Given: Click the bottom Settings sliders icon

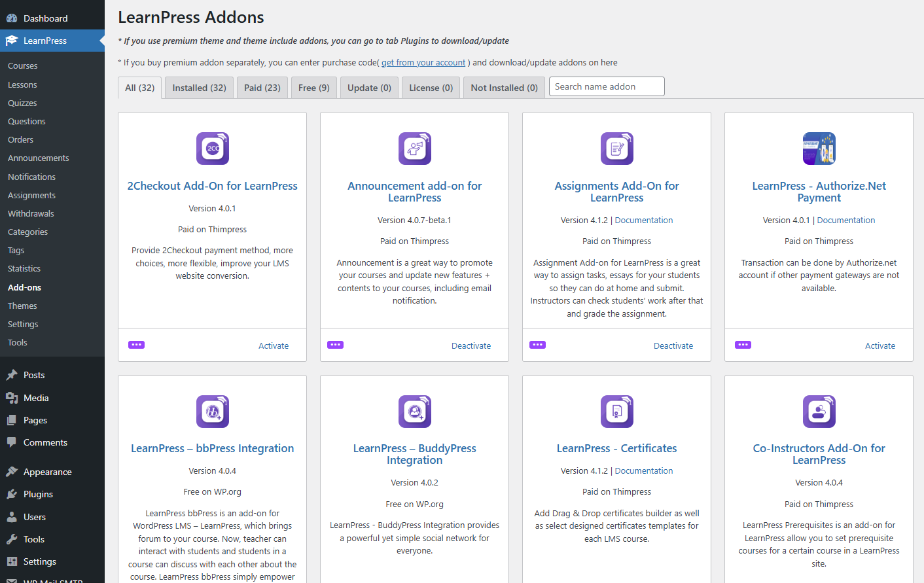Looking at the screenshot, I should point(12,561).
